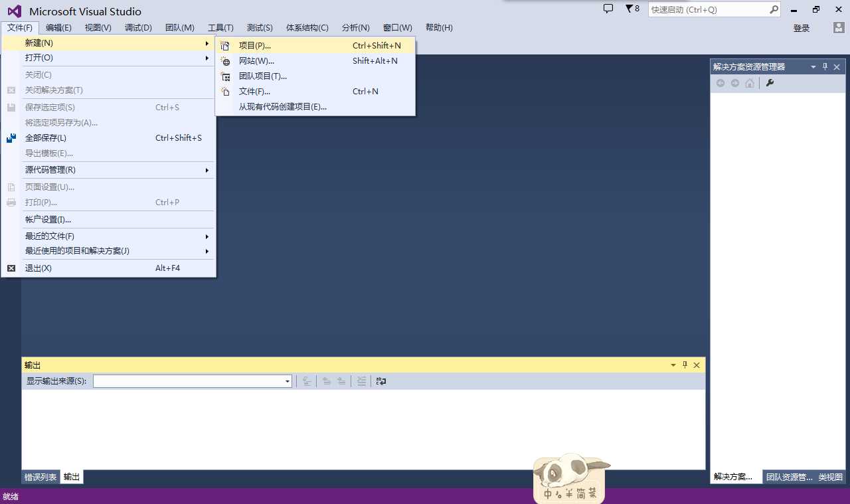Open 帐户设置(I)... menu entry
The width and height of the screenshot is (850, 504).
click(x=109, y=220)
